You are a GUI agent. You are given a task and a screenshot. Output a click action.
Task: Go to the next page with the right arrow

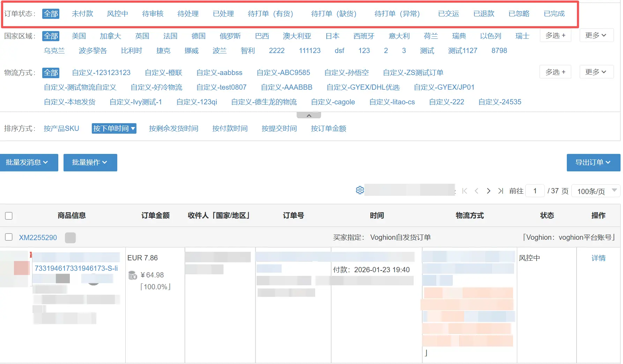(489, 191)
